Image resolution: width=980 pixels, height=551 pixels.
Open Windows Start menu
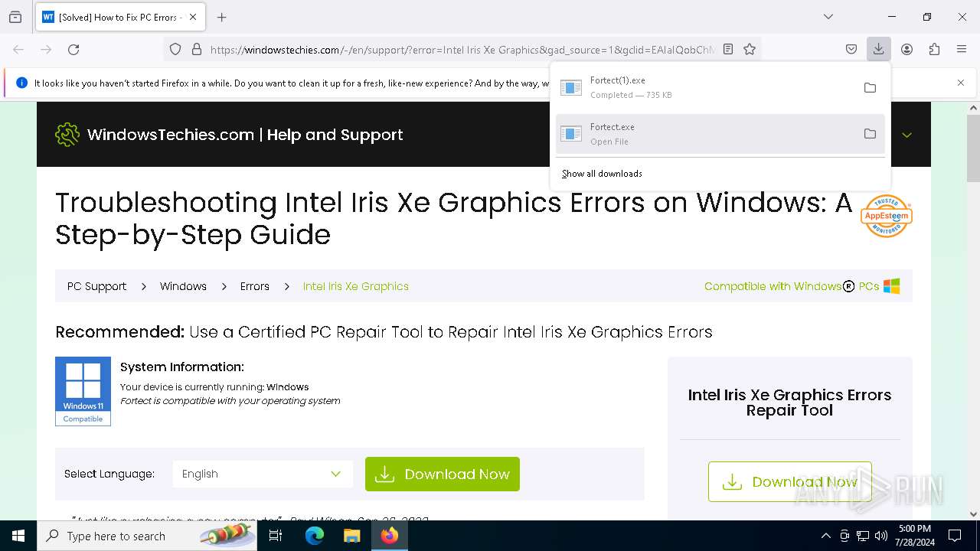click(18, 536)
